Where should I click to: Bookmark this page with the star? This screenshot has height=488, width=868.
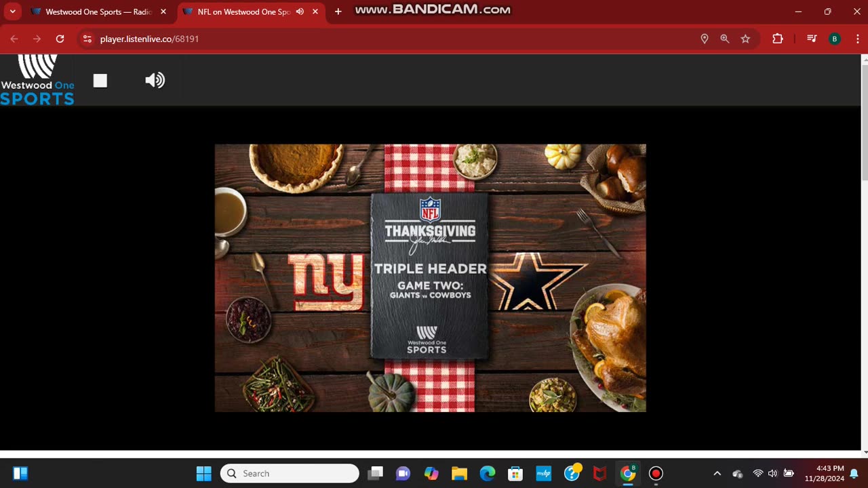point(745,39)
